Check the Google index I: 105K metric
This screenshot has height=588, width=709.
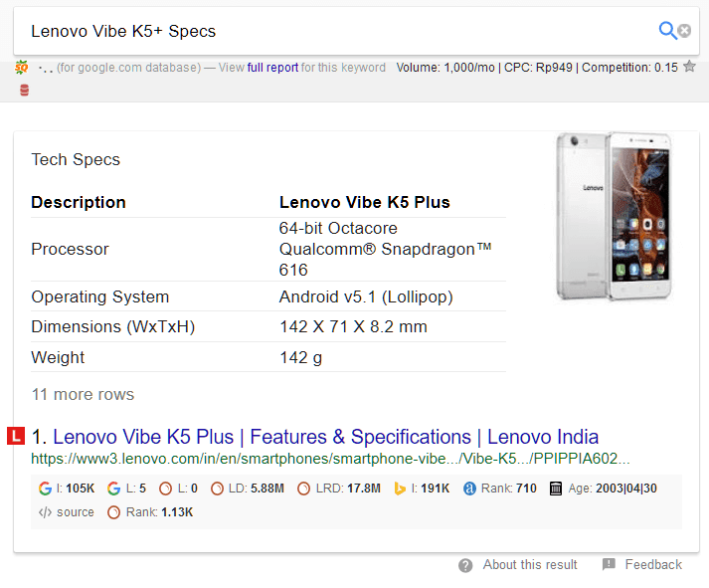point(67,489)
